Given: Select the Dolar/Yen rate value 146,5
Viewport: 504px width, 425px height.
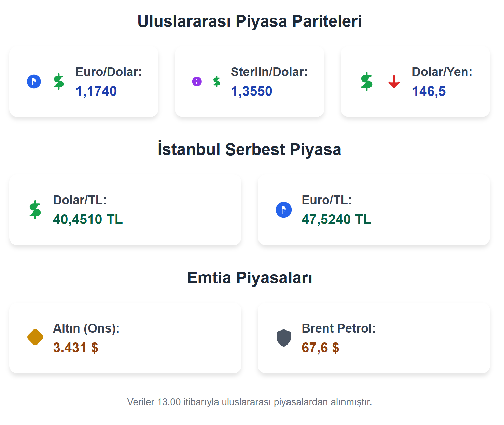Looking at the screenshot, I should [x=429, y=91].
